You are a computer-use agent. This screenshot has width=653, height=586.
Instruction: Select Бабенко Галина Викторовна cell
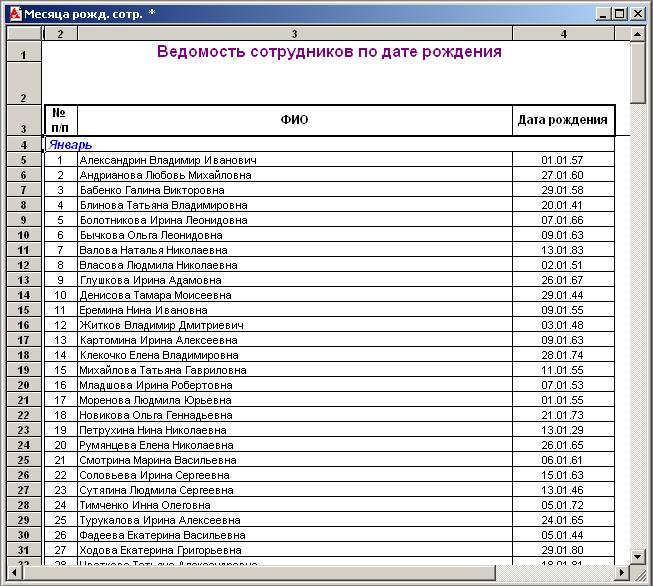294,190
